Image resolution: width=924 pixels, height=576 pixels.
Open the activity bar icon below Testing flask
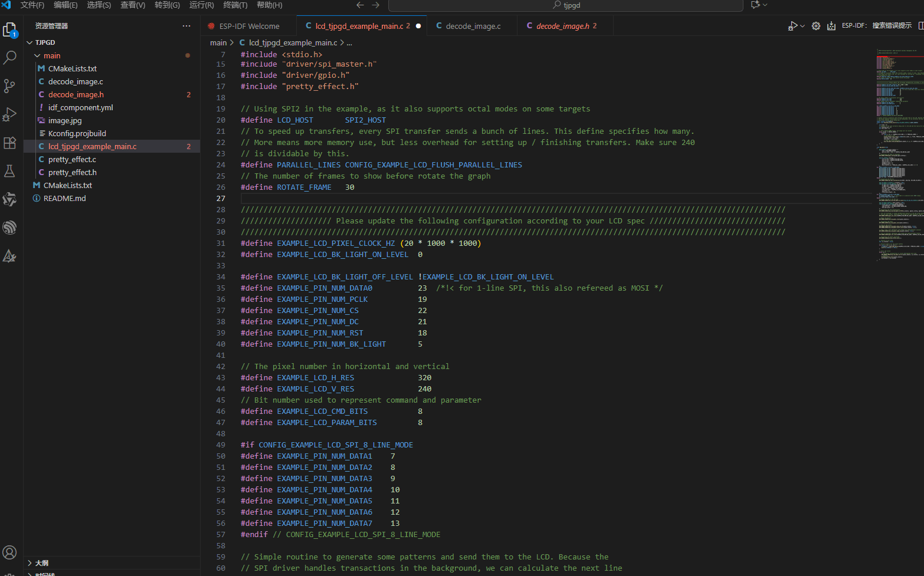[x=10, y=199]
